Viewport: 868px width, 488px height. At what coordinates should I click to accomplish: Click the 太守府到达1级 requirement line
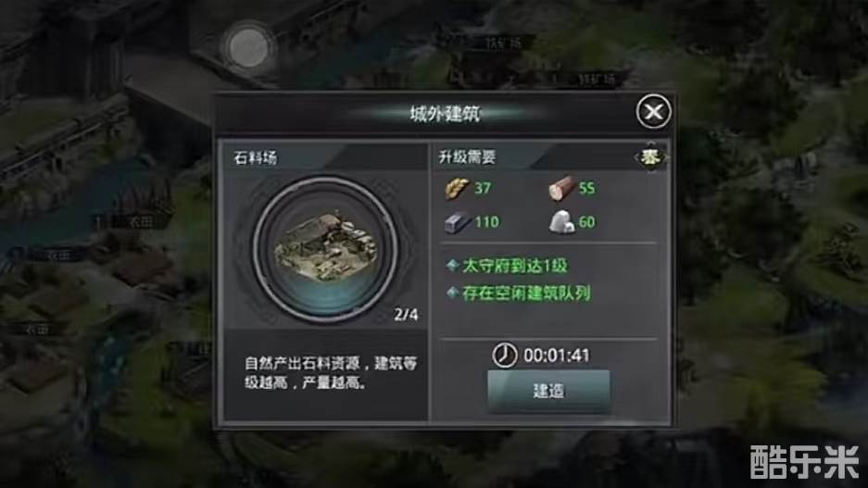coord(515,266)
